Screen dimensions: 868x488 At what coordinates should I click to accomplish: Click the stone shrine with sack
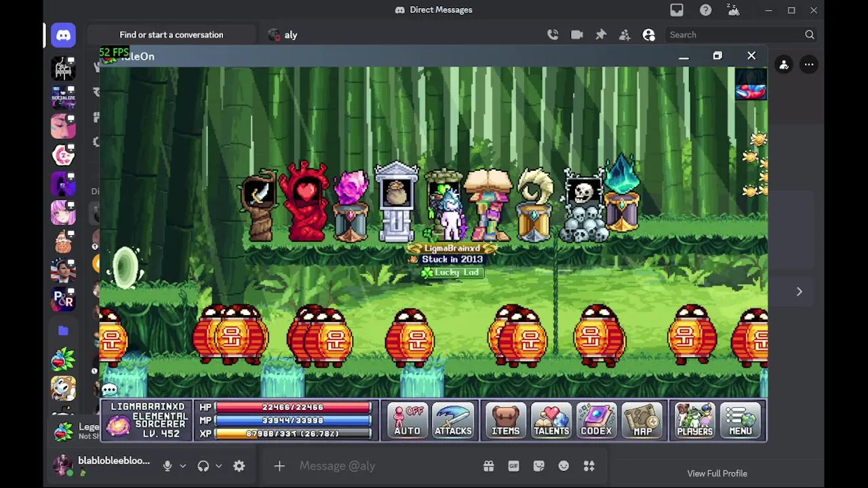coord(397,203)
